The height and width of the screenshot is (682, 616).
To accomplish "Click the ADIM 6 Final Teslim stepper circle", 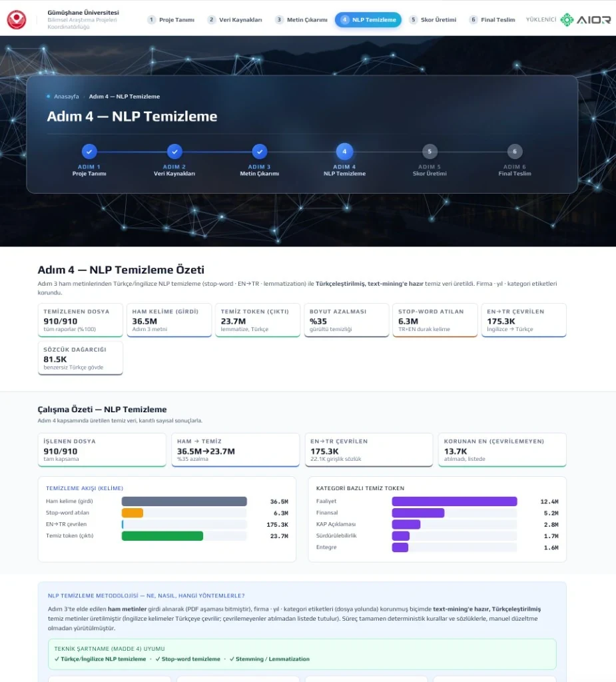I will 515,151.
